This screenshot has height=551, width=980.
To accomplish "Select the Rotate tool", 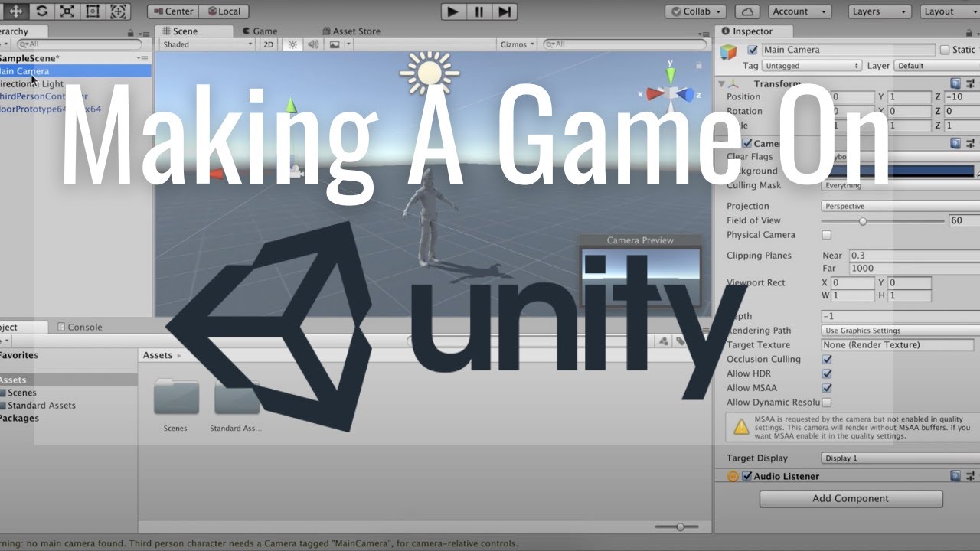I will 41,11.
